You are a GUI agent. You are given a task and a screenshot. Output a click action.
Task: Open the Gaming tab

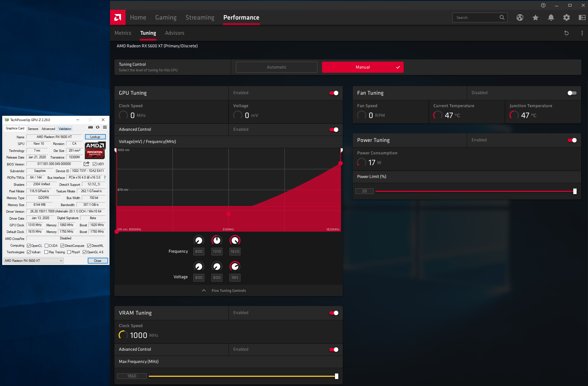(x=166, y=17)
